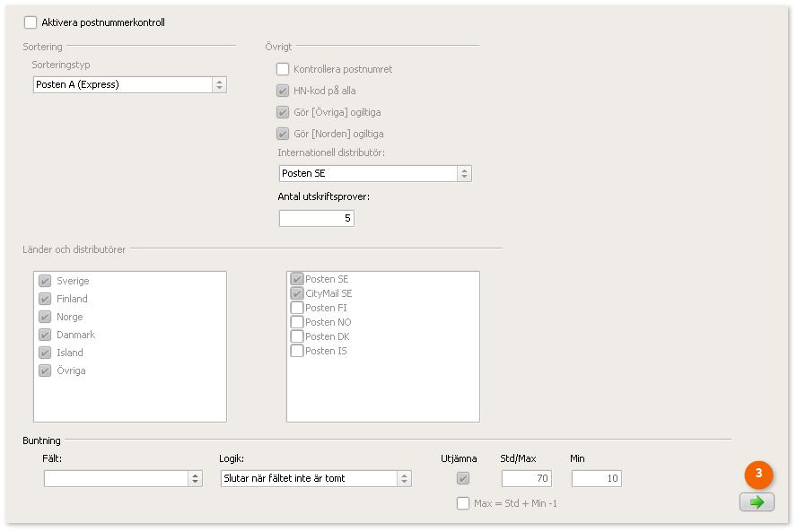Click the Antal utskriftsprover input field

(x=316, y=219)
